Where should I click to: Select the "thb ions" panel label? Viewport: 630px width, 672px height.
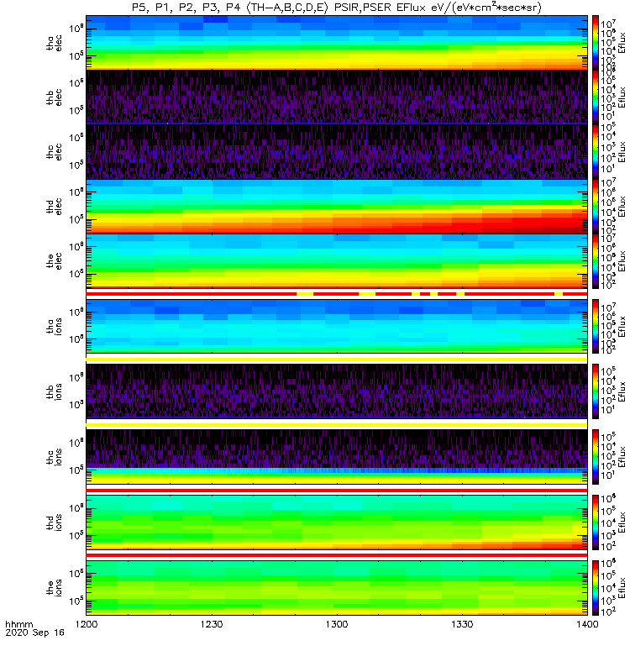coord(54,391)
